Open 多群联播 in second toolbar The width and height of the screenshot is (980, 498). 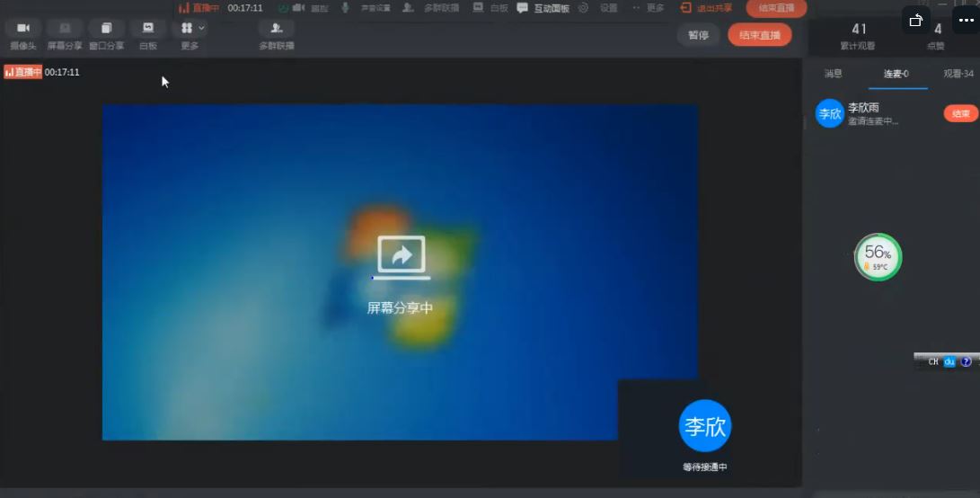277,34
